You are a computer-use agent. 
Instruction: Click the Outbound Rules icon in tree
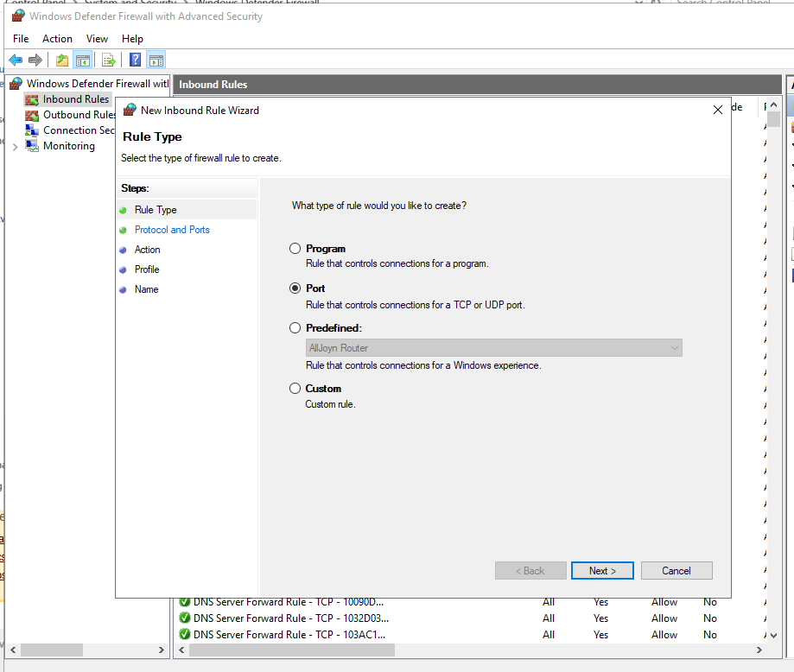pos(32,116)
